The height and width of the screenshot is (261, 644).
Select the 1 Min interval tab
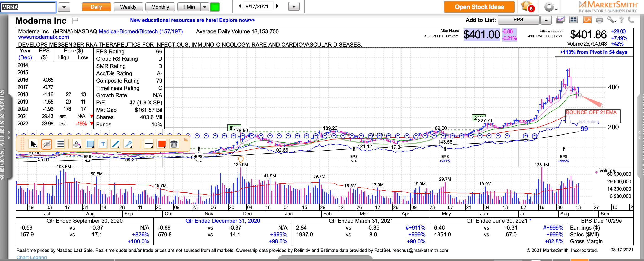[x=189, y=7]
